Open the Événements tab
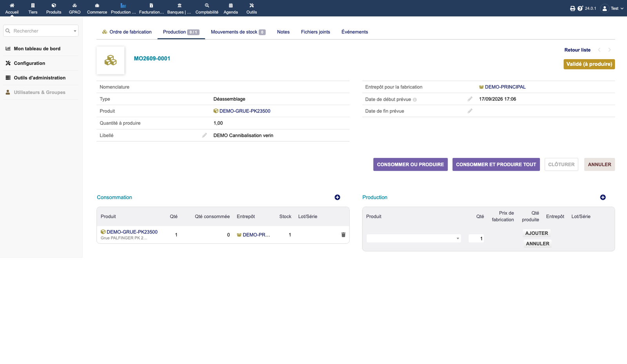Image resolution: width=627 pixels, height=364 pixels. [x=355, y=32]
